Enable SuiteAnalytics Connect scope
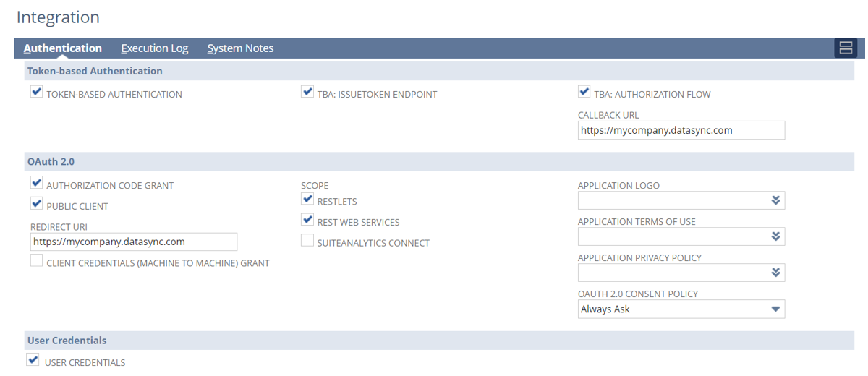Image resolution: width=868 pixels, height=376 pixels. pos(307,241)
